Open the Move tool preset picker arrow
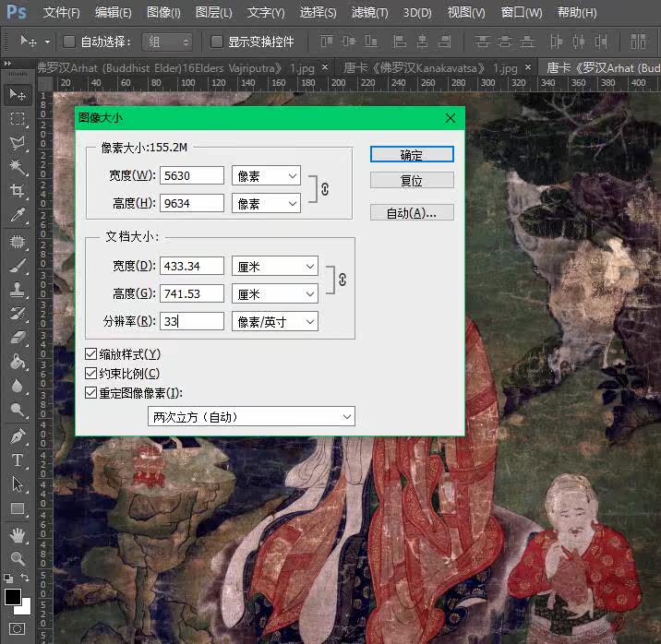Image resolution: width=661 pixels, height=644 pixels. coord(47,42)
